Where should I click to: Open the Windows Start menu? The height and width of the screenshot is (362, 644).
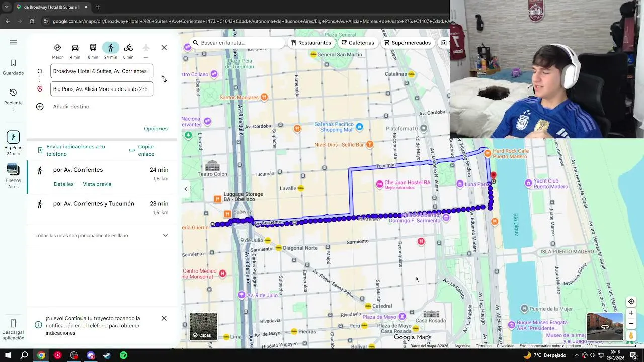(8, 355)
